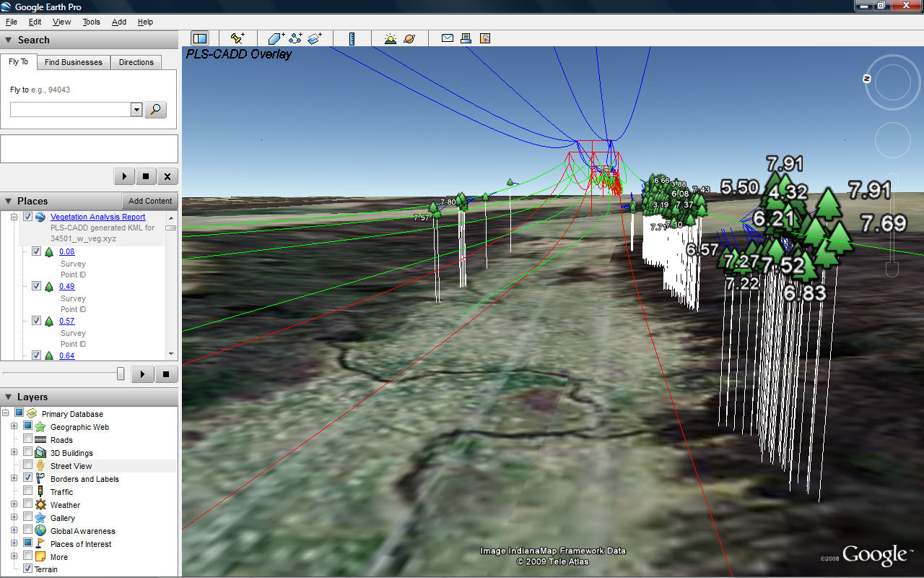Image resolution: width=924 pixels, height=578 pixels.
Task: Email the current view
Action: tap(448, 38)
